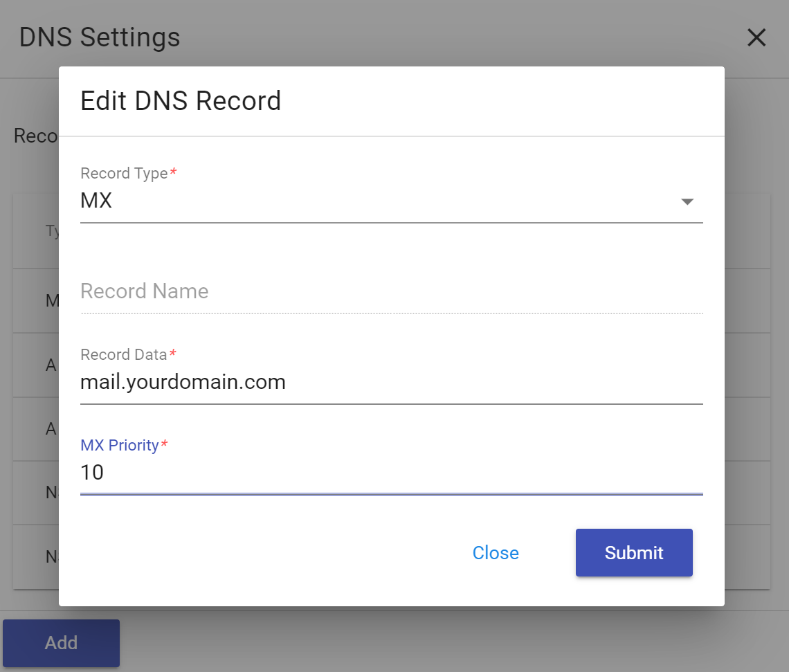789x672 pixels.
Task: Click the Edit DNS Record title bar
Action: point(181,100)
